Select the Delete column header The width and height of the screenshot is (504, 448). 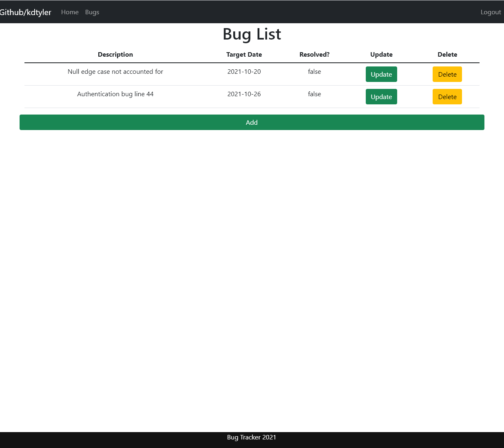point(447,55)
